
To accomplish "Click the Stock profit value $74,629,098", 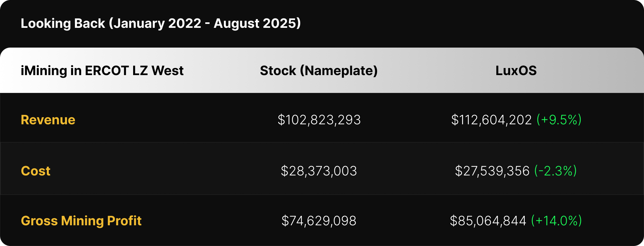I will pos(319,221).
